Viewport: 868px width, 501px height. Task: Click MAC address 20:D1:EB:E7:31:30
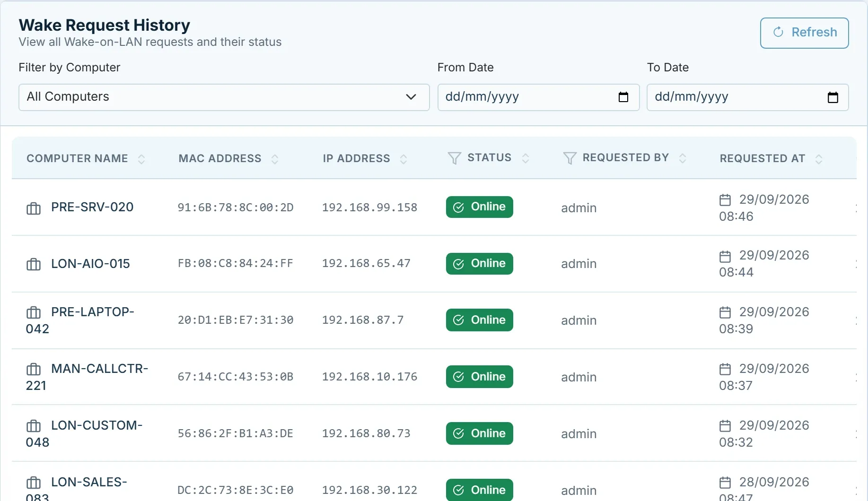click(x=236, y=320)
